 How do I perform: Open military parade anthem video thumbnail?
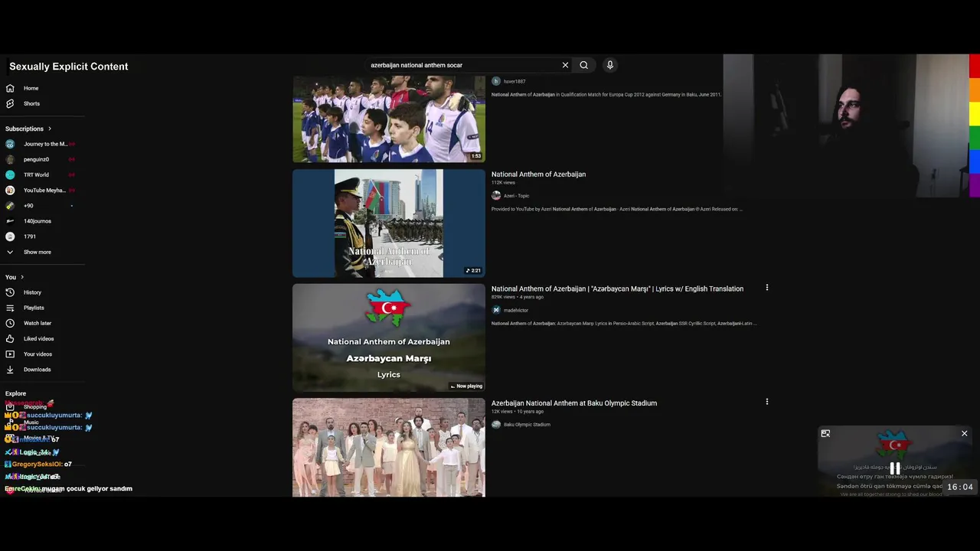pos(389,223)
